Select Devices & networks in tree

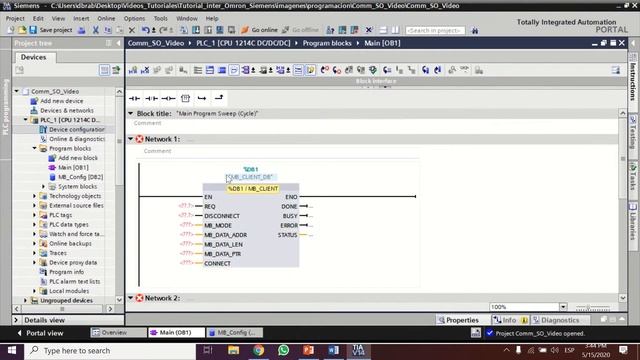[67, 111]
